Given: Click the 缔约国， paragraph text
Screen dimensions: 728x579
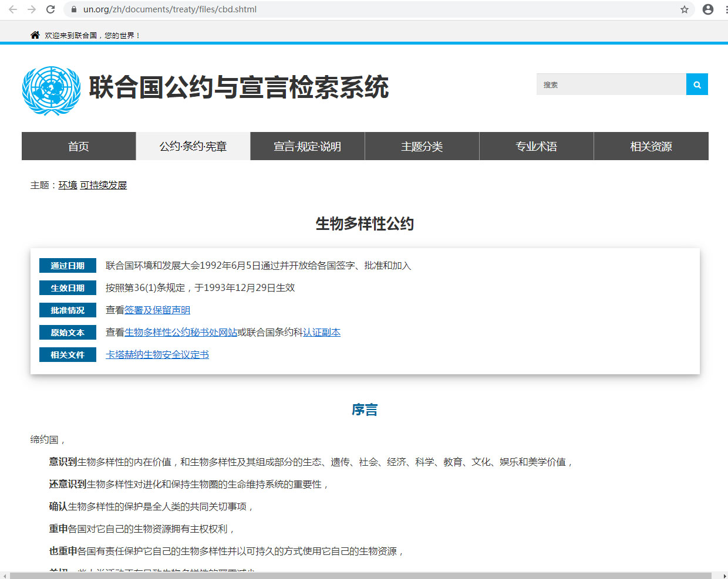Looking at the screenshot, I should pyautogui.click(x=48, y=440).
